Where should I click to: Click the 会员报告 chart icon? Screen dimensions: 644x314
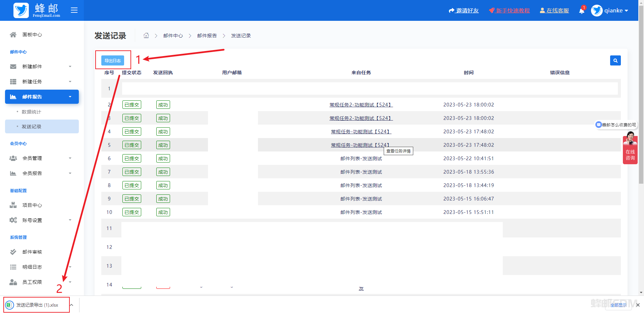pos(13,173)
